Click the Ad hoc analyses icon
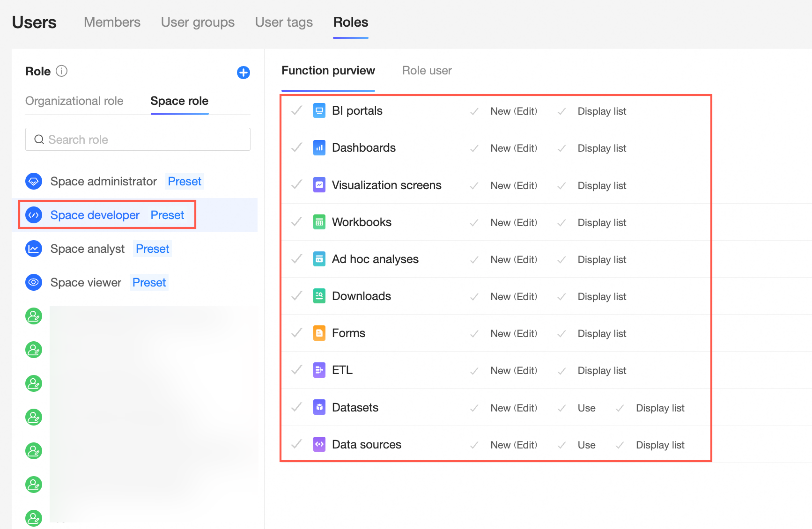812x529 pixels. tap(319, 259)
